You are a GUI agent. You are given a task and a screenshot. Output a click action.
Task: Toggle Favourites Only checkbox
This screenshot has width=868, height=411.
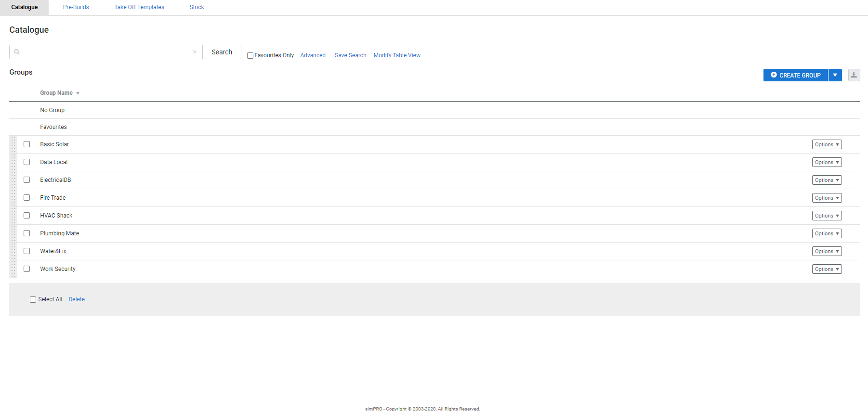pos(250,55)
